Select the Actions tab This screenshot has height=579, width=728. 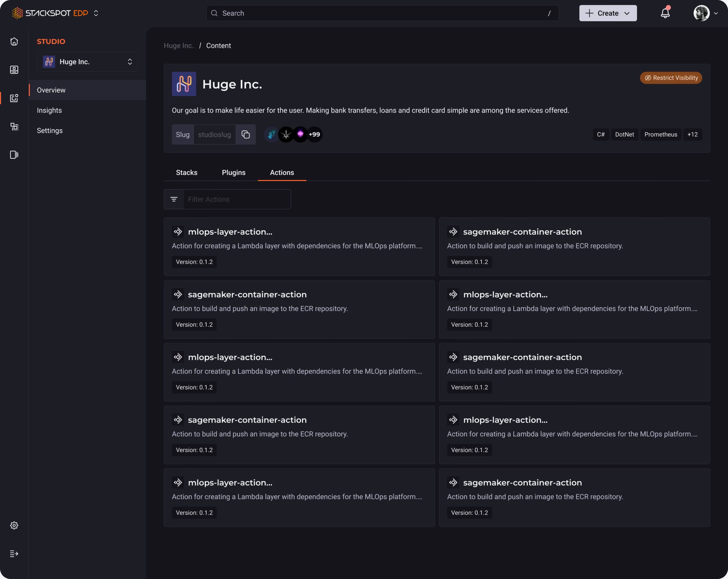pyautogui.click(x=282, y=173)
